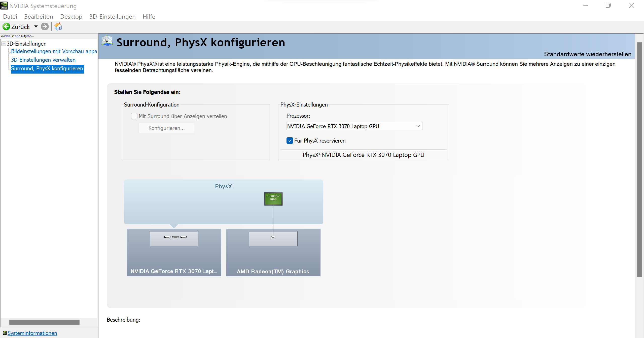Collapse the 3D-Einstellungen tree node
The image size is (644, 338).
tap(4, 44)
